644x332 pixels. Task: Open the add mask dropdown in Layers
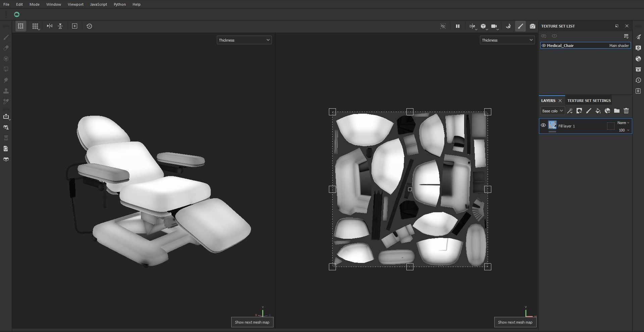coord(579,111)
